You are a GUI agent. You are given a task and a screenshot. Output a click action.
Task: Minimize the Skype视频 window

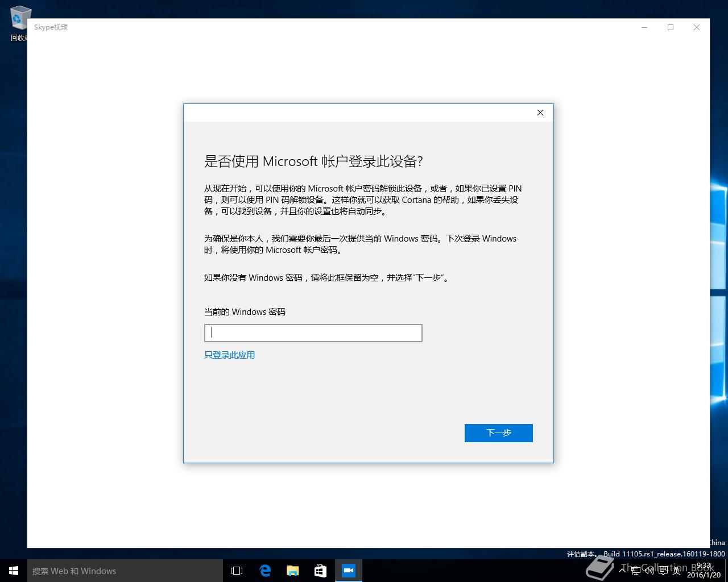(644, 27)
